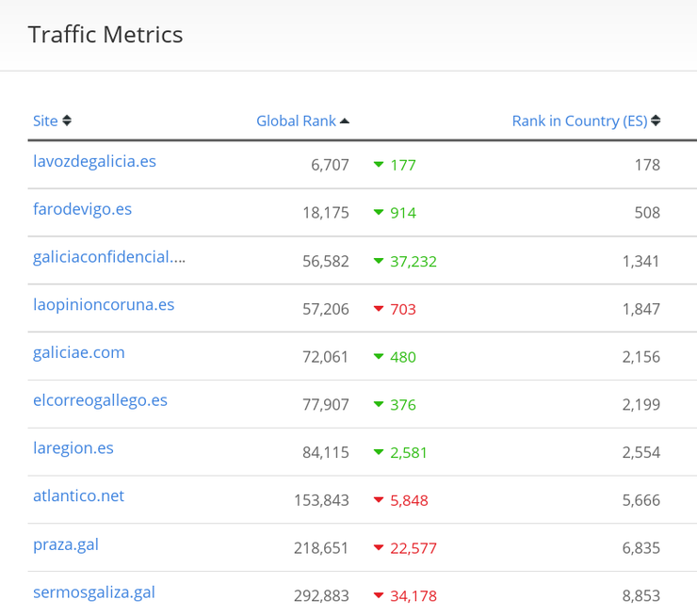Open galiciae.com site link

[79, 352]
